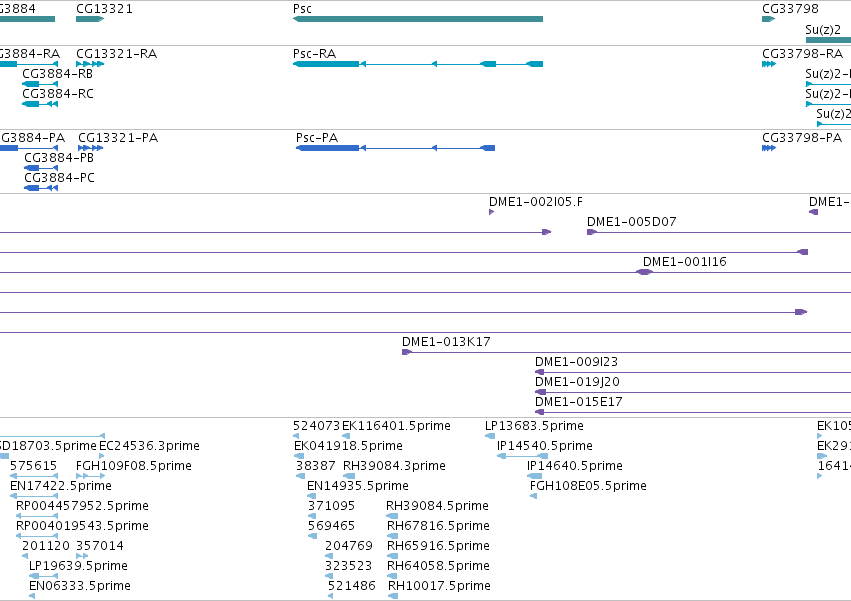Select the EC24536.3prime EST label
The height and width of the screenshot is (601, 851).
[149, 446]
